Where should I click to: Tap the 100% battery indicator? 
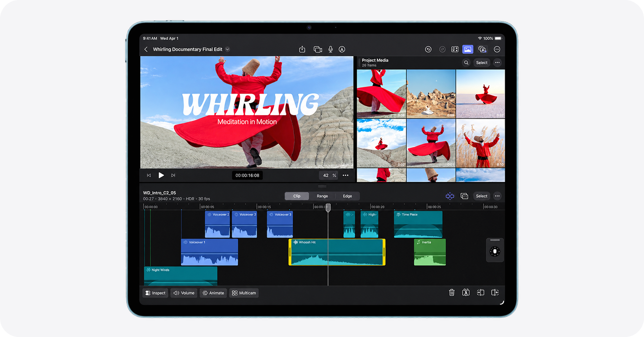coord(492,38)
